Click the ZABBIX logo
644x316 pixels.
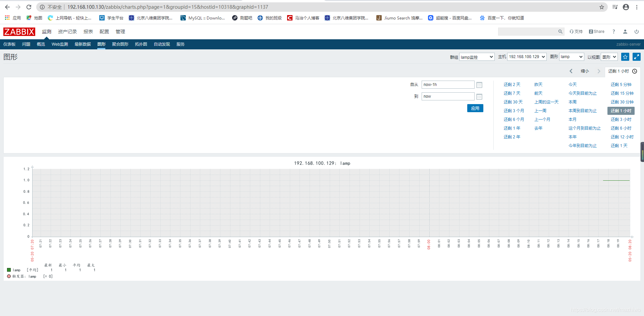point(19,32)
